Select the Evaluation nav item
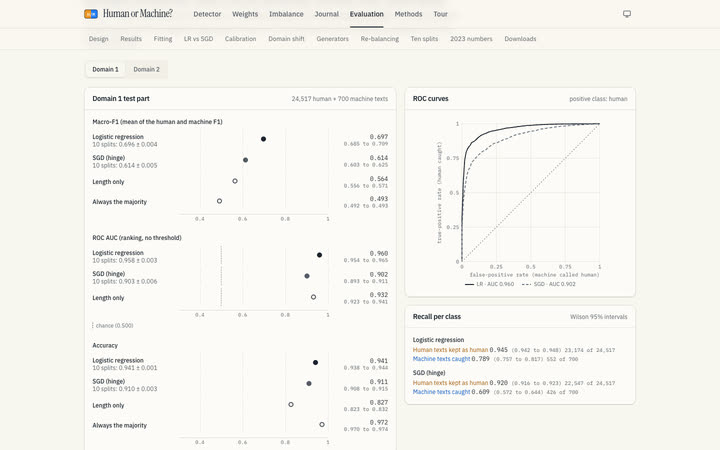The width and height of the screenshot is (720, 450). coord(366,14)
